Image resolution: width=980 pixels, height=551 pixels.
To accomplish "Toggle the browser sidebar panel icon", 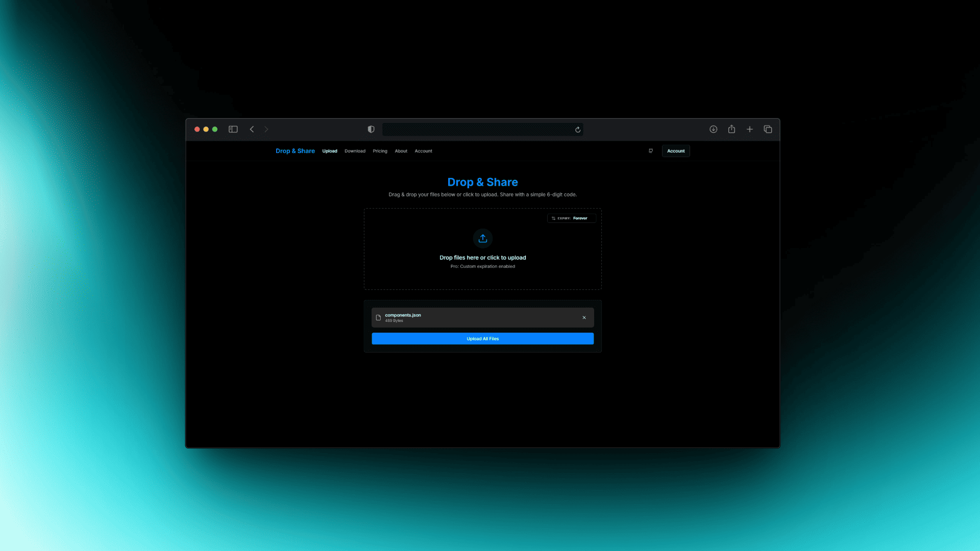I will tap(233, 130).
